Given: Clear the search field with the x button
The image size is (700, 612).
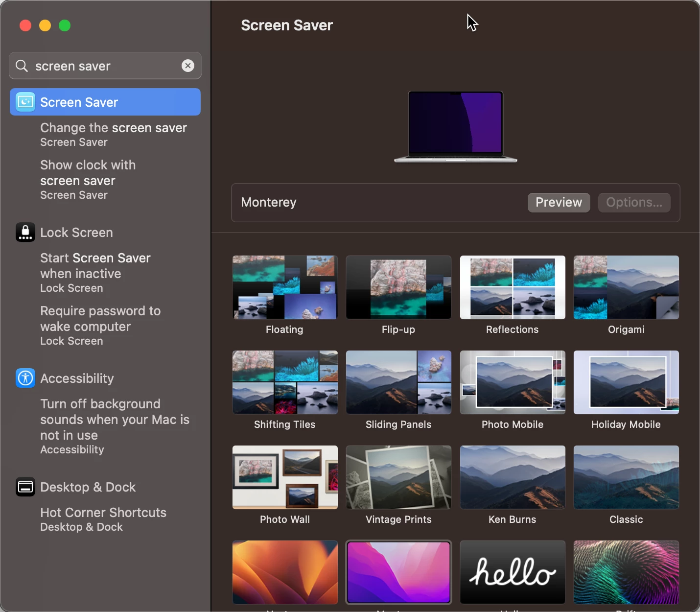Looking at the screenshot, I should (188, 66).
